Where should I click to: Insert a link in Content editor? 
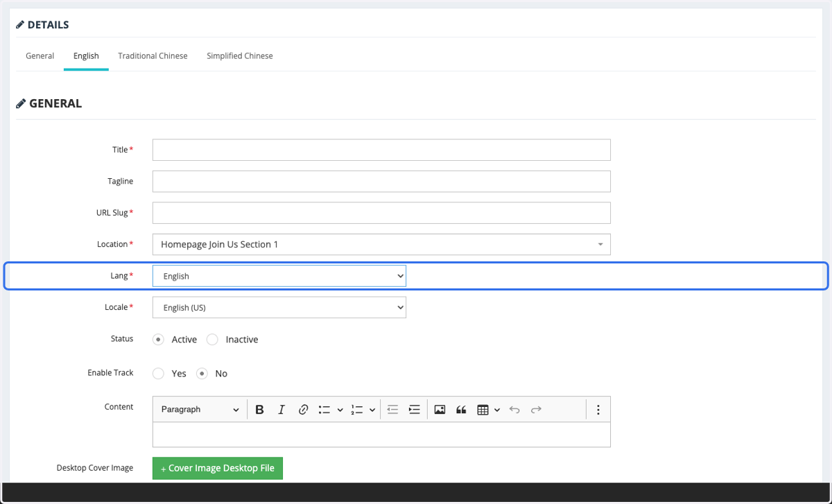pos(303,410)
